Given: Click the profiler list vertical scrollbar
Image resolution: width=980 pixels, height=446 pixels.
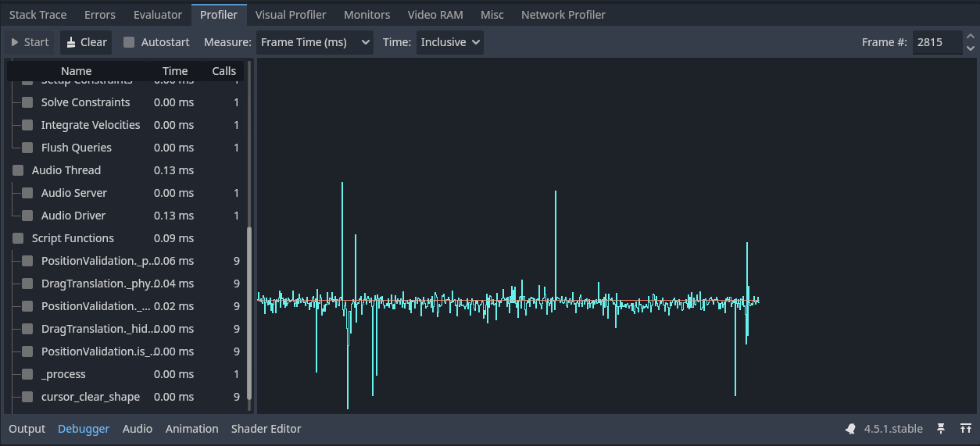Looking at the screenshot, I should (x=250, y=312).
